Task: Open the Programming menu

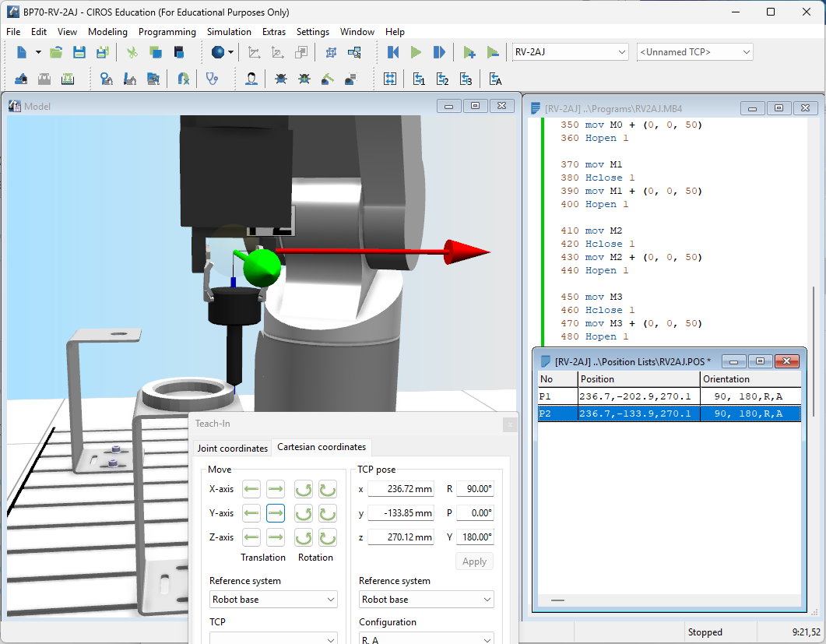Action: pyautogui.click(x=167, y=32)
